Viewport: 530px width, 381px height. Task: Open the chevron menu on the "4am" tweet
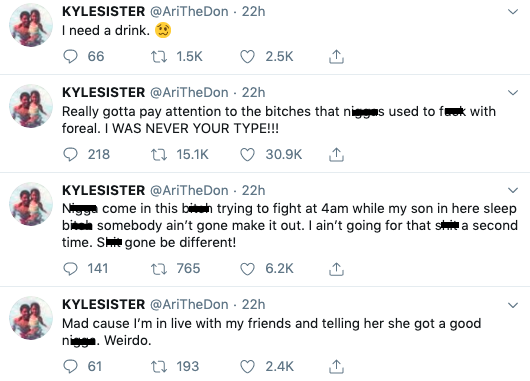tap(513, 190)
